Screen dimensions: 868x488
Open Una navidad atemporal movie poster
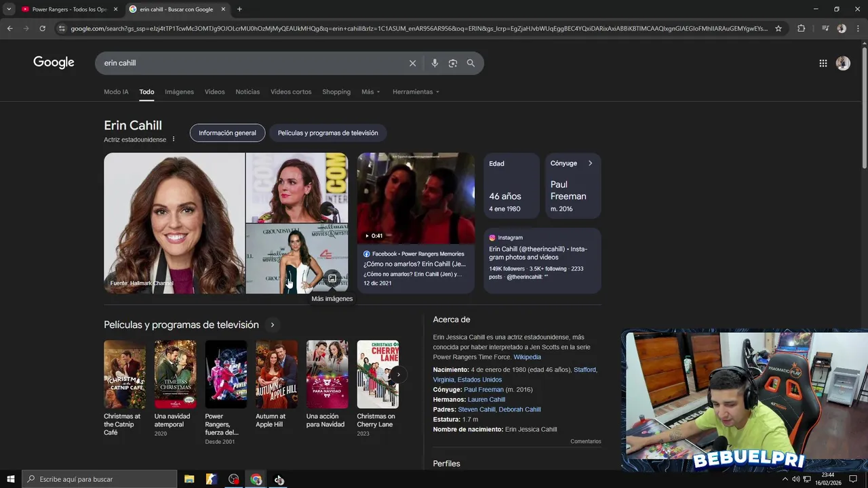175,374
